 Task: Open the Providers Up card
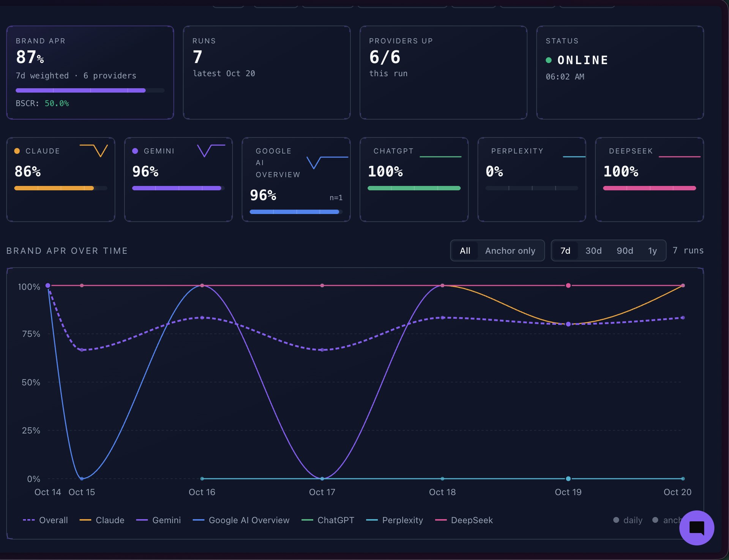[443, 72]
